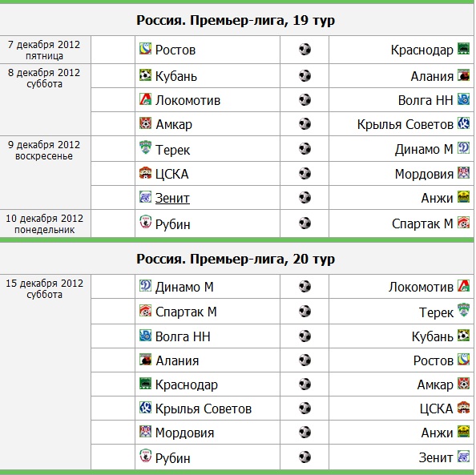The height and width of the screenshot is (475, 476).
Task: Click the Рубин crest in the Спартак М match
Action: click(145, 222)
